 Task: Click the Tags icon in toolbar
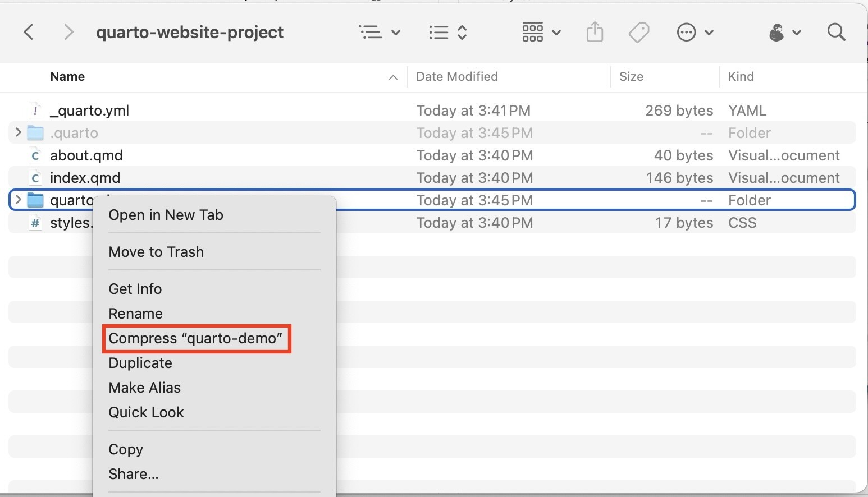[x=638, y=33]
